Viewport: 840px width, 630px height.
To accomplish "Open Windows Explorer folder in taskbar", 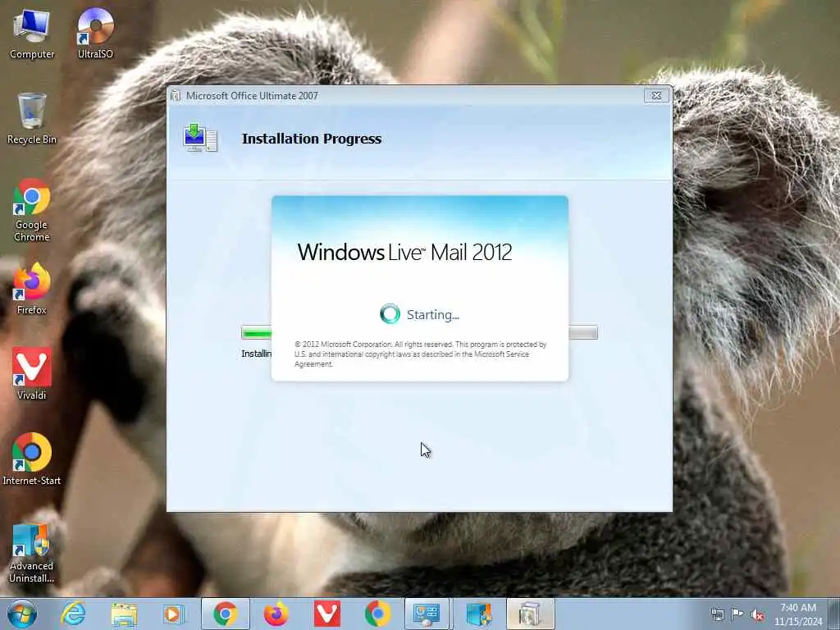I will point(125,614).
